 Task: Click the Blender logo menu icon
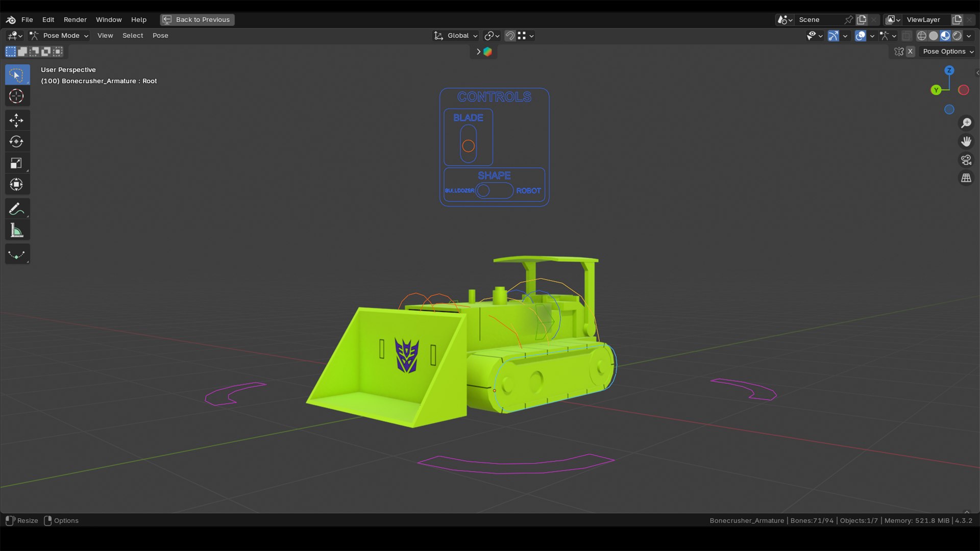(x=11, y=19)
